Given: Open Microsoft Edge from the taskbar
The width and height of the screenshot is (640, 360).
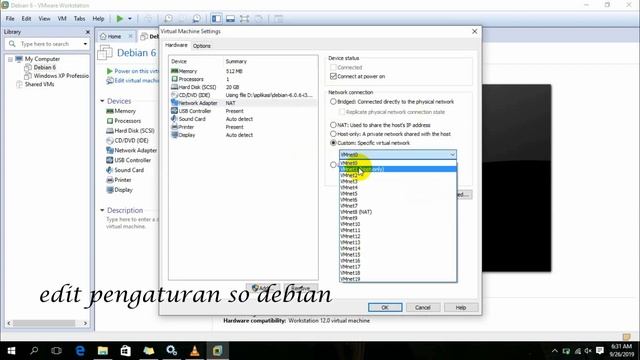Looking at the screenshot, I should 80,351.
